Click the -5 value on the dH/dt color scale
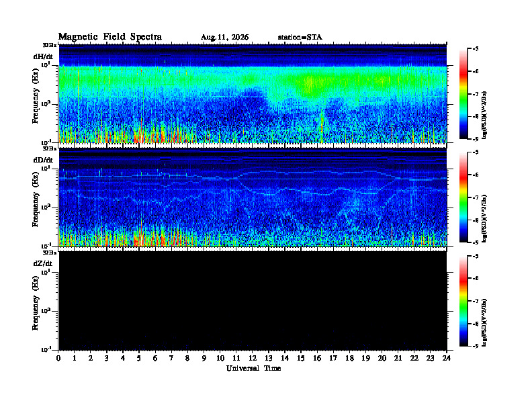Screen dimensions: 532x411 (476, 49)
